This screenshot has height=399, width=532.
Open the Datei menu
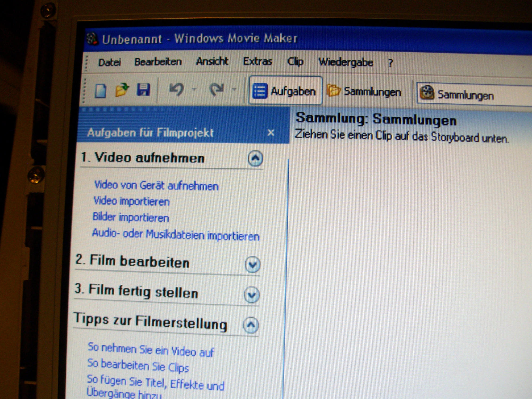(110, 63)
